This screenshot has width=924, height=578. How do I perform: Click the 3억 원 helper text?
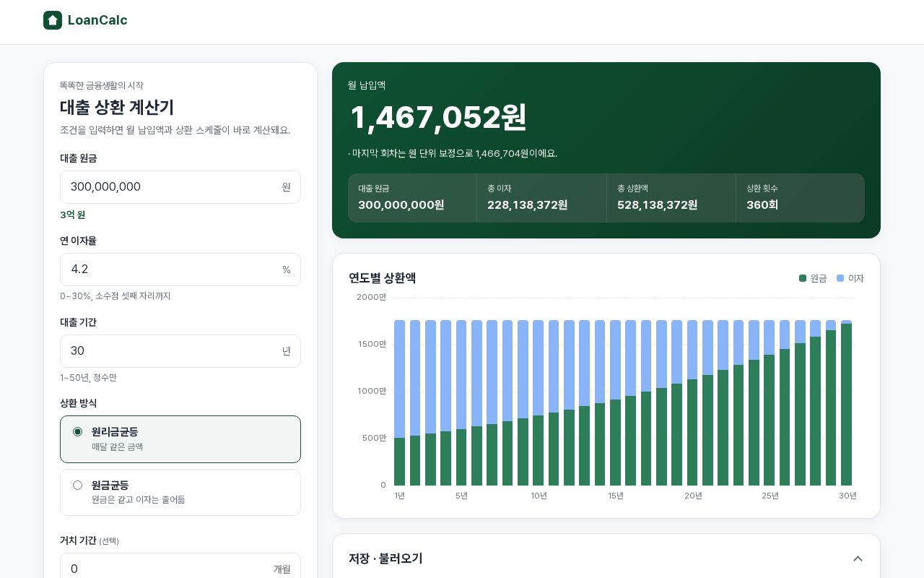point(73,215)
